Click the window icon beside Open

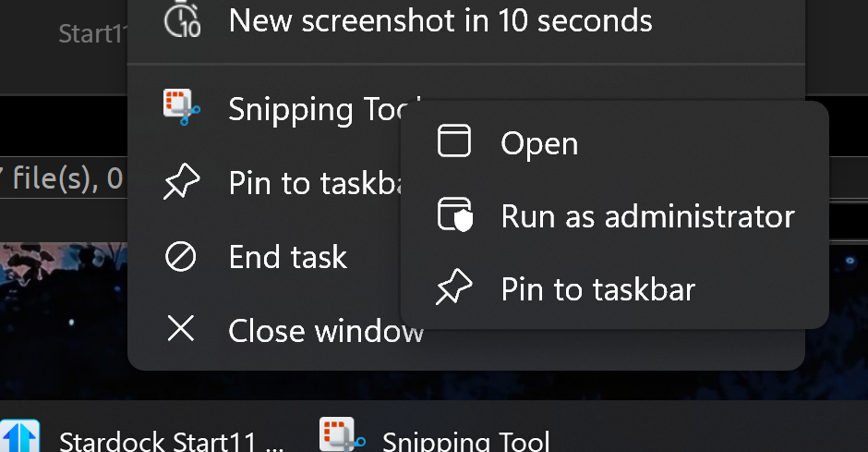[x=454, y=140]
